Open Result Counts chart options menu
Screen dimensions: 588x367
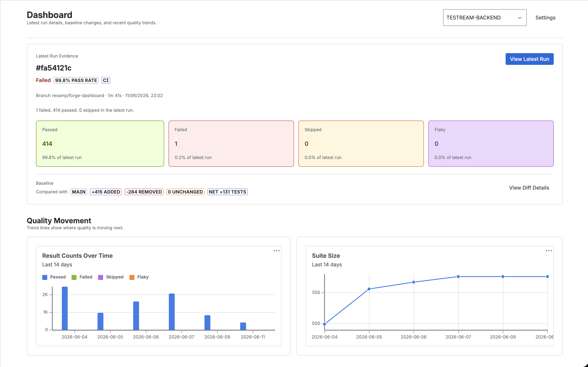(276, 250)
